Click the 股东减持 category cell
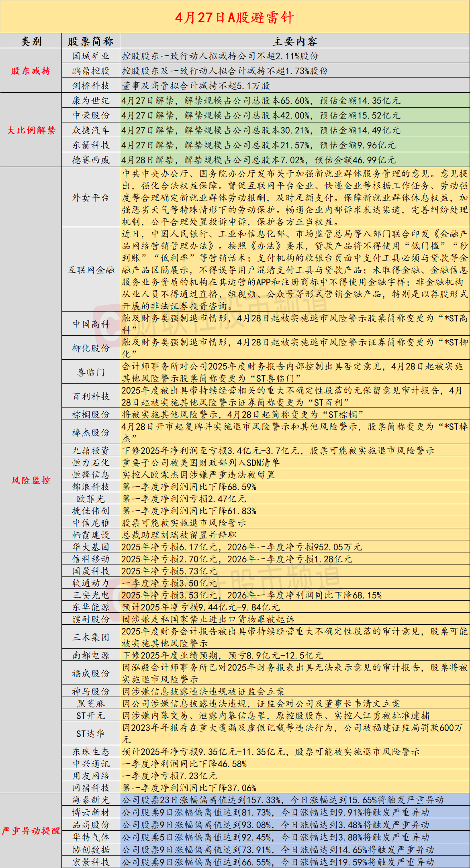The height and width of the screenshot is (868, 470). pos(31,71)
